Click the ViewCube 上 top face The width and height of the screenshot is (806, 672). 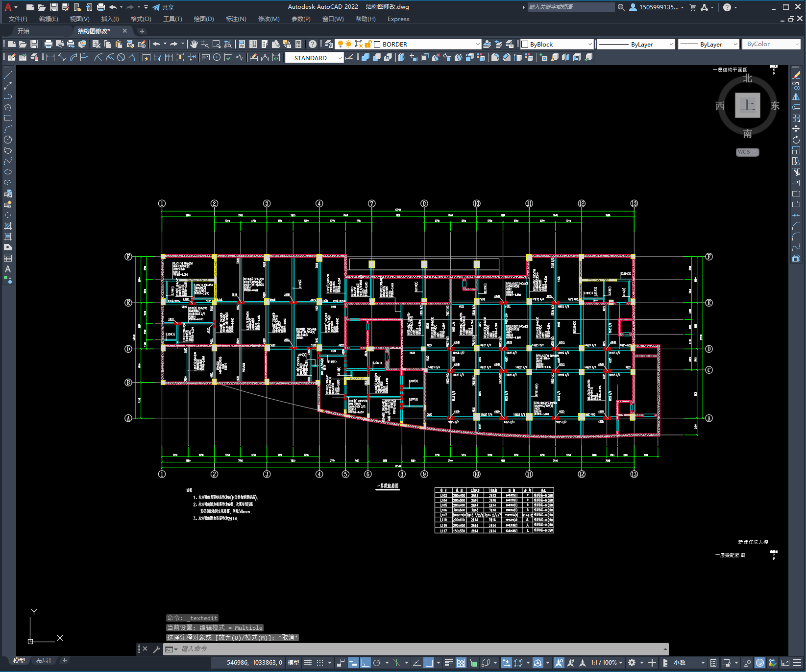(x=747, y=105)
